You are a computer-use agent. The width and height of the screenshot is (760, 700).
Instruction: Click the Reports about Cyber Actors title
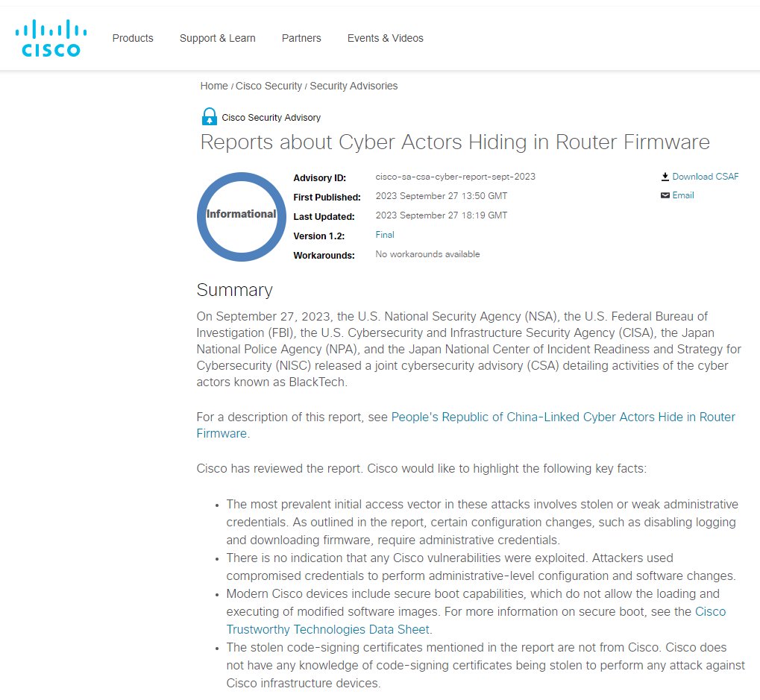coord(455,142)
